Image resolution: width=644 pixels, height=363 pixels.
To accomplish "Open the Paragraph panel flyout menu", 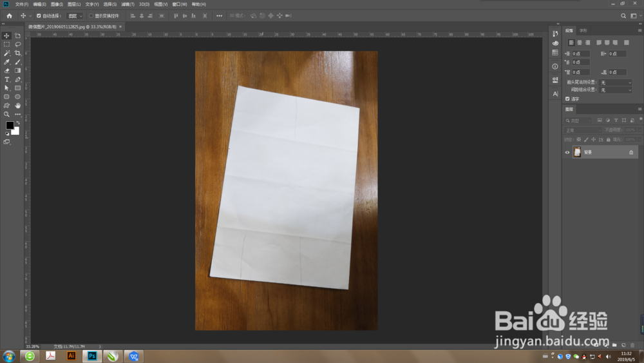I will click(x=639, y=30).
